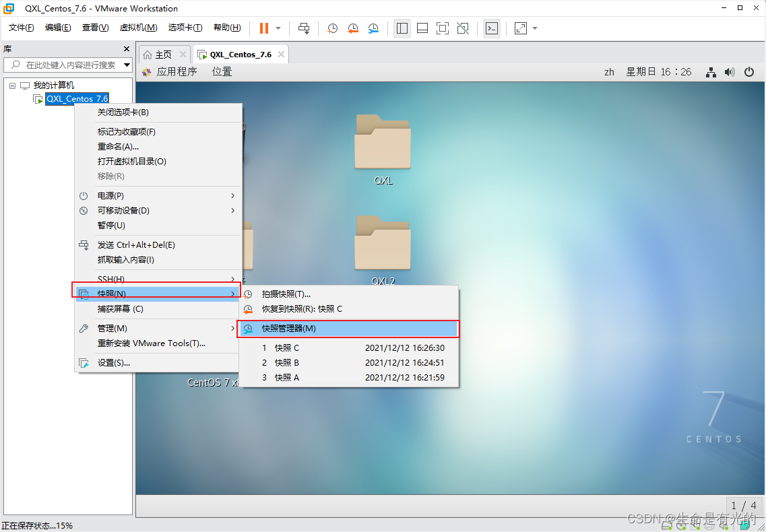Toggle the library sidebar view icon

coord(402,28)
